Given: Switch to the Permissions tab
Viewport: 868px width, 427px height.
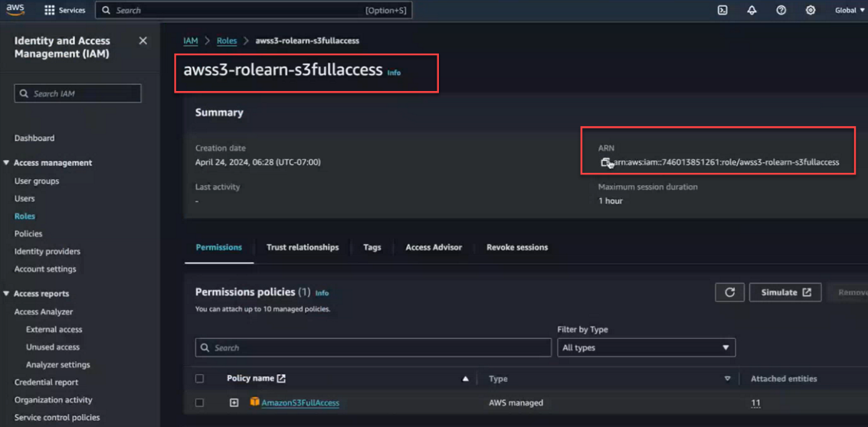Looking at the screenshot, I should (x=218, y=247).
